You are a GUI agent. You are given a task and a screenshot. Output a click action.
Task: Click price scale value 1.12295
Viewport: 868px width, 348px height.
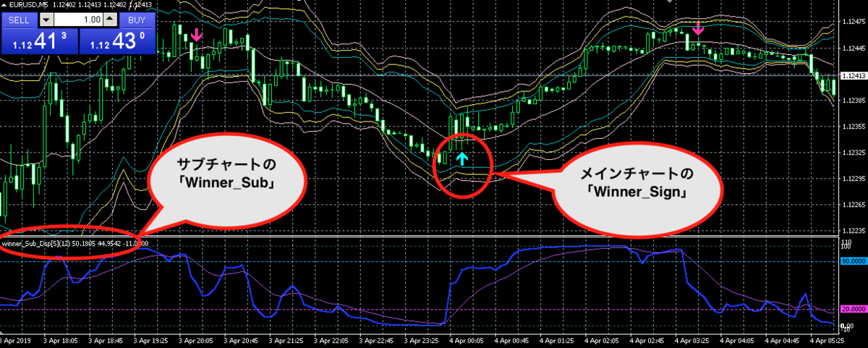coord(854,178)
